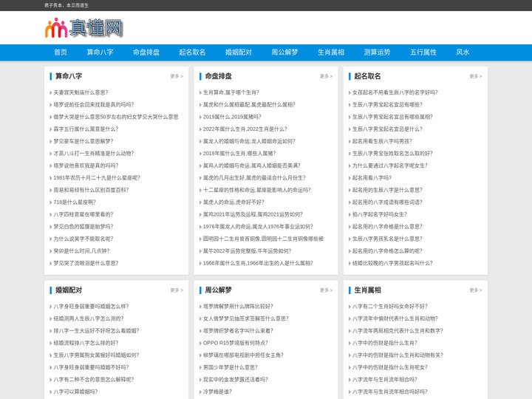The width and height of the screenshot is (532, 399).
Task: Open article 结婚测两人生辰八字怎么测的?
Action: point(89,318)
